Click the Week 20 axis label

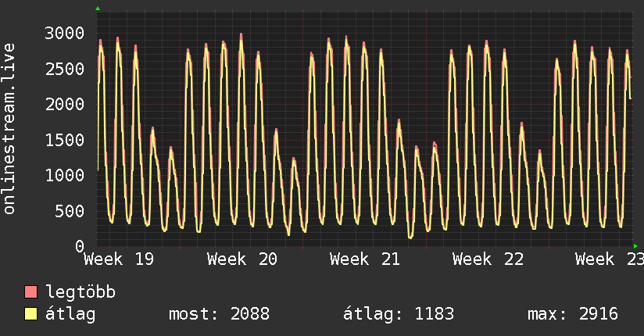[242, 259]
